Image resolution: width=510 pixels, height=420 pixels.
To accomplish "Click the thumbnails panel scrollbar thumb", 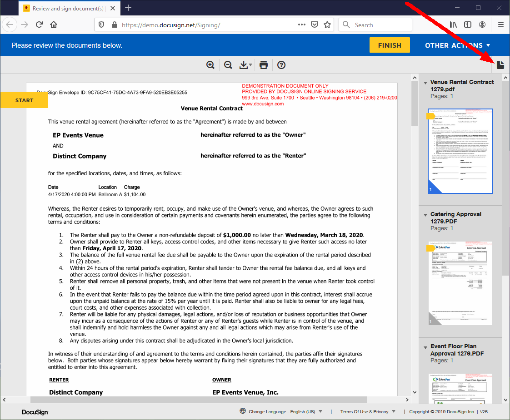I will [505, 178].
